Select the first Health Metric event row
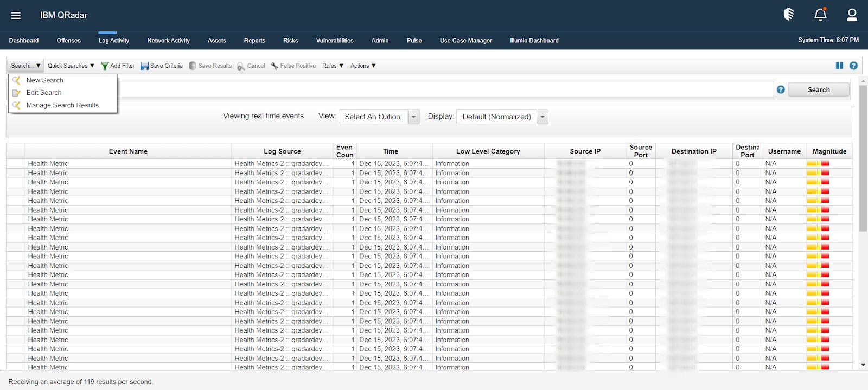The height and width of the screenshot is (390, 868). (x=429, y=163)
